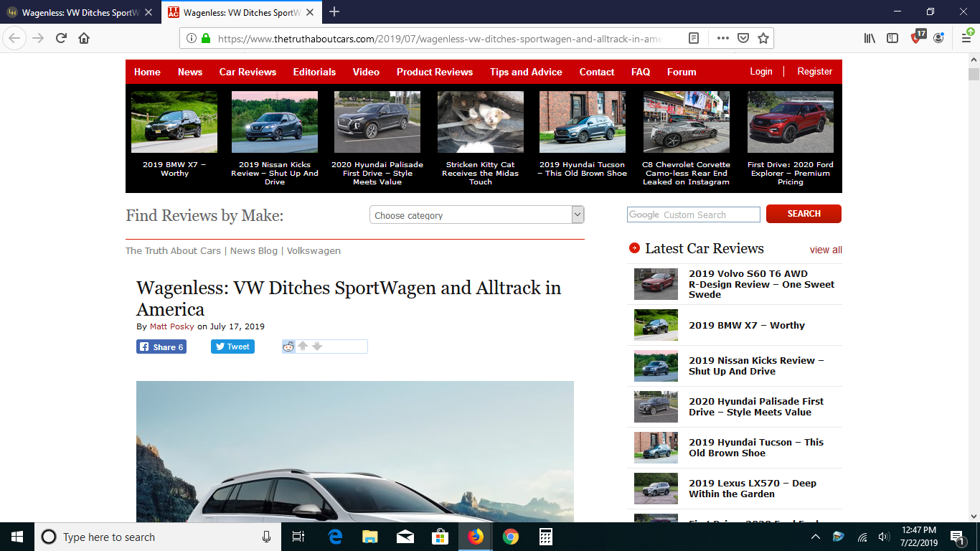Switch to the first Wagenless browser tab
The width and height of the screenshot is (980, 551).
point(80,11)
